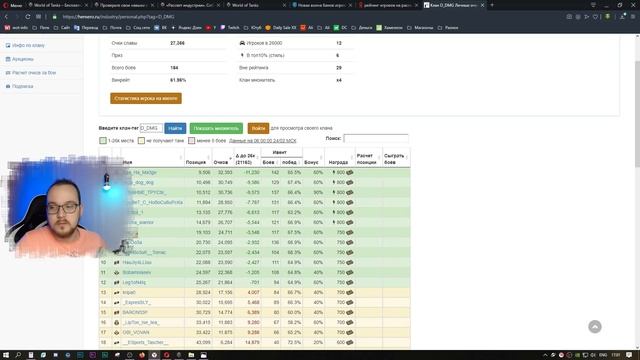Viewport: 640px width, 360px height.
Task: Open the Hauzlykt.Lbia player link
Action: click(x=137, y=262)
